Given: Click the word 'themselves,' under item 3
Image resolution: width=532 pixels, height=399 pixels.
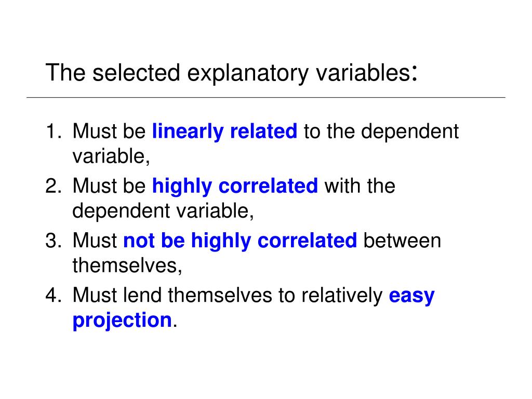Looking at the screenshot, I should [127, 265].
